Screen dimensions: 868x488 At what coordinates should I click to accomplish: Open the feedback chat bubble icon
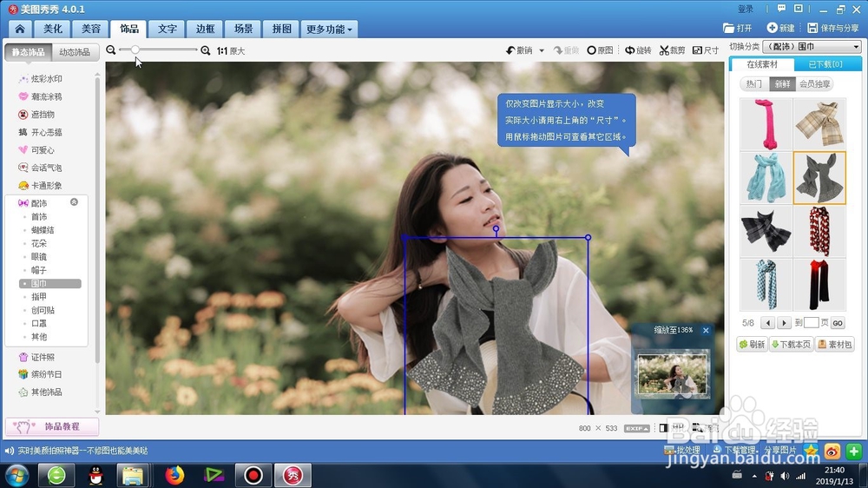tap(781, 9)
